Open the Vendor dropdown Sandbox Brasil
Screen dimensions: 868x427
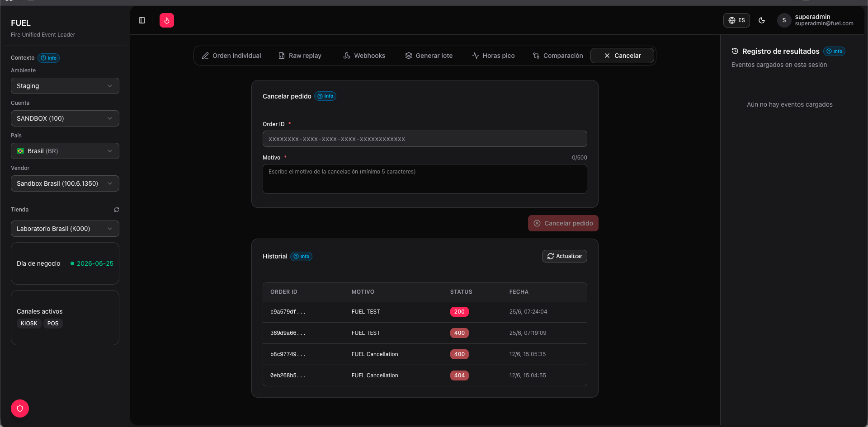(x=65, y=183)
